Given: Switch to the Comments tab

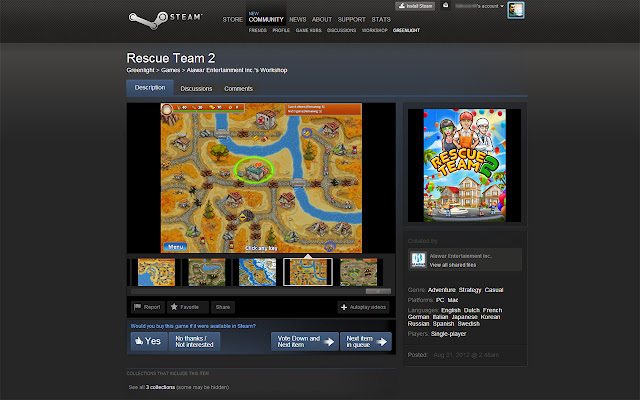Looking at the screenshot, I should [238, 89].
